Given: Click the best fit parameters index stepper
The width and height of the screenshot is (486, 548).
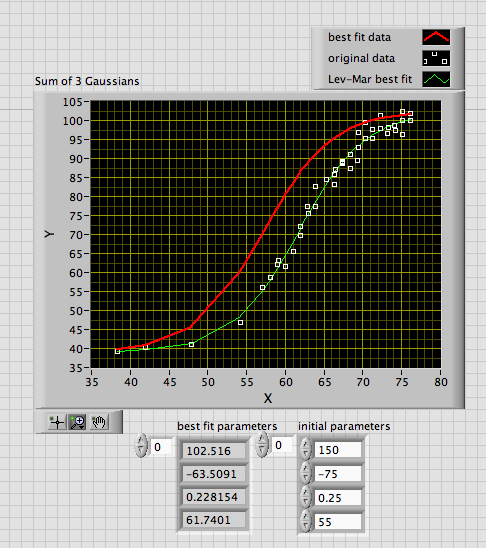Looking at the screenshot, I should pos(142,445).
